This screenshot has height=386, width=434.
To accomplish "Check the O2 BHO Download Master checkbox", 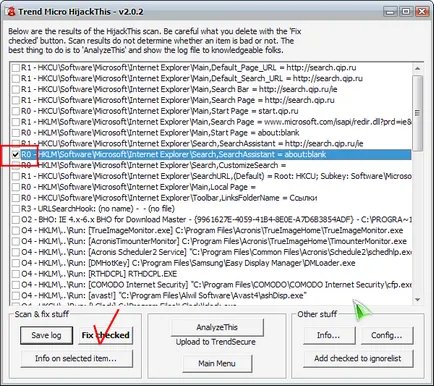I will [16, 220].
